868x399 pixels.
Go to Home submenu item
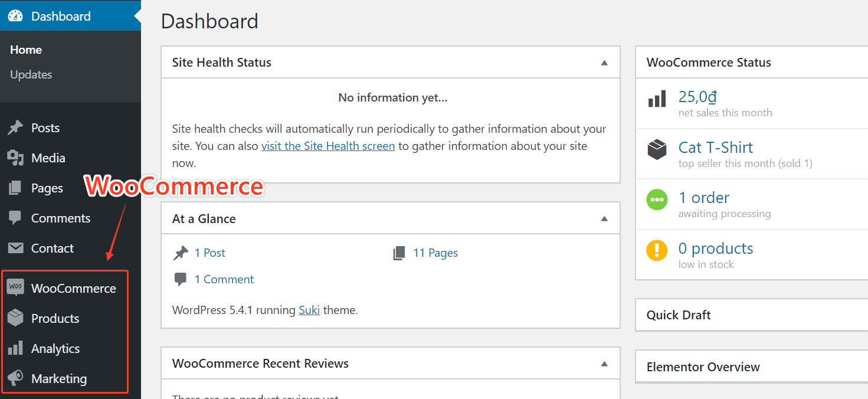26,50
